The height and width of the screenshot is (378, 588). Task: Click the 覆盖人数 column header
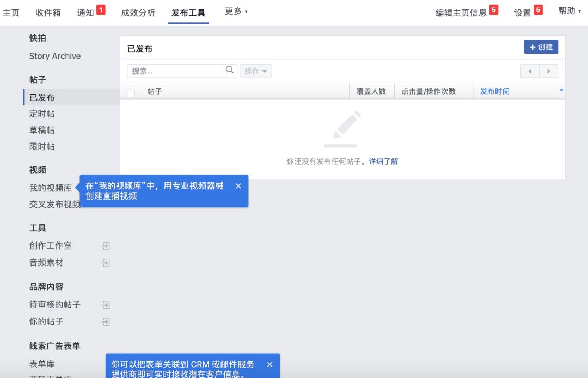coord(372,91)
